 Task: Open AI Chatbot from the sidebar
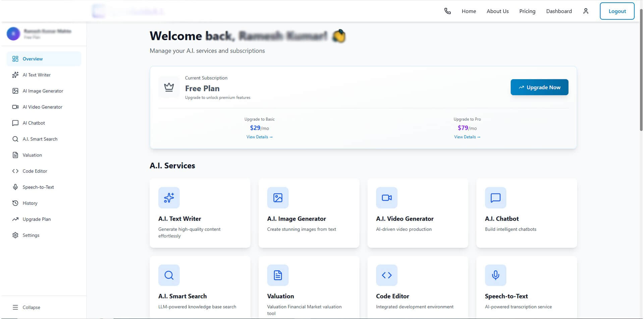(44, 123)
